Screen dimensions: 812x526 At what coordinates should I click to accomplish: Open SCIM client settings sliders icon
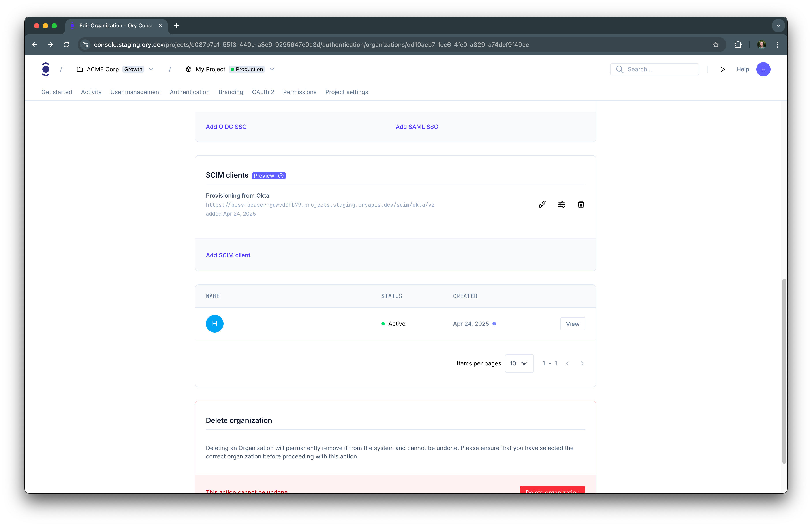click(561, 204)
